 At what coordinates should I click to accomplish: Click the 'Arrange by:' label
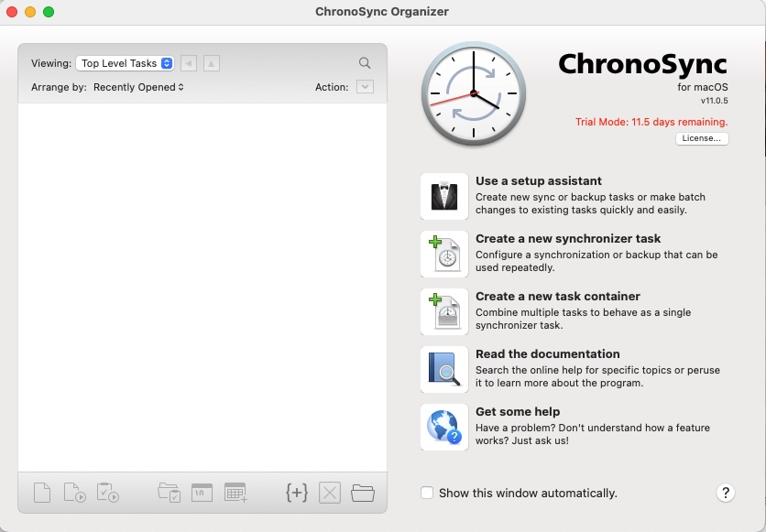pos(59,87)
